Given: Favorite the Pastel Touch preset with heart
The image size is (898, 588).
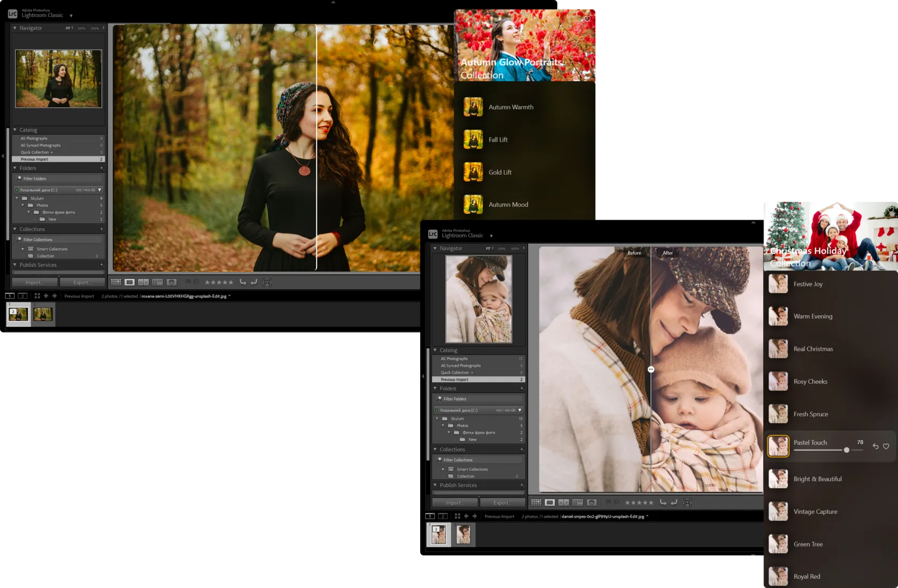Looking at the screenshot, I should (x=886, y=446).
